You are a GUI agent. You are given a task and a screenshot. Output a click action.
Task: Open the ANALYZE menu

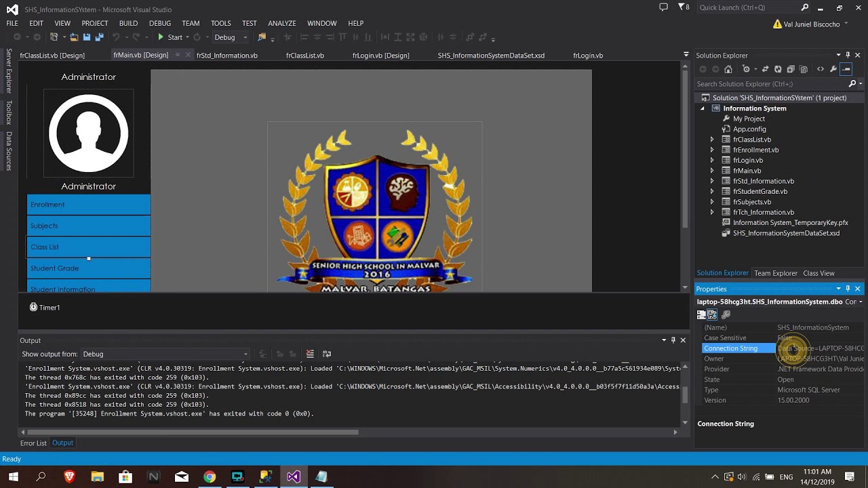click(281, 23)
